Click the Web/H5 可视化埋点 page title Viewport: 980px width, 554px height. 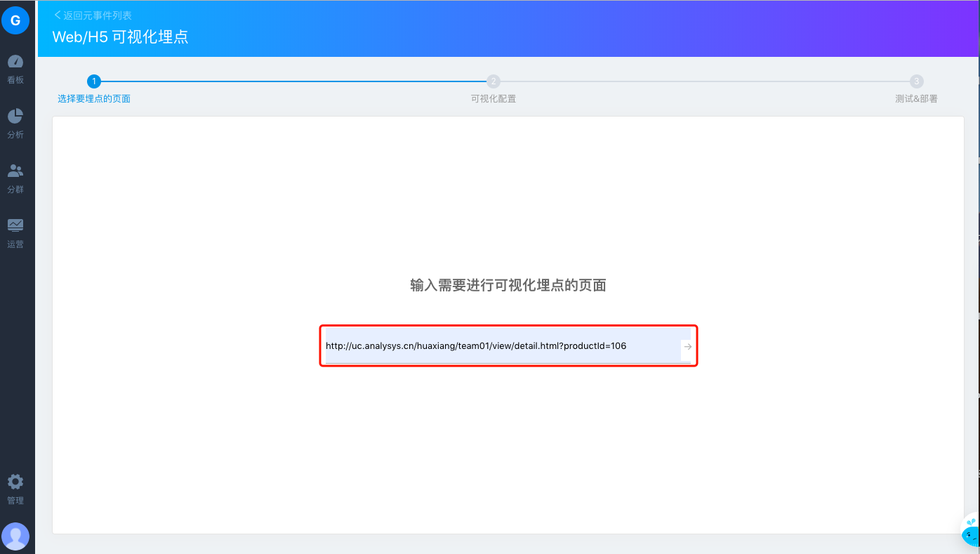point(121,37)
